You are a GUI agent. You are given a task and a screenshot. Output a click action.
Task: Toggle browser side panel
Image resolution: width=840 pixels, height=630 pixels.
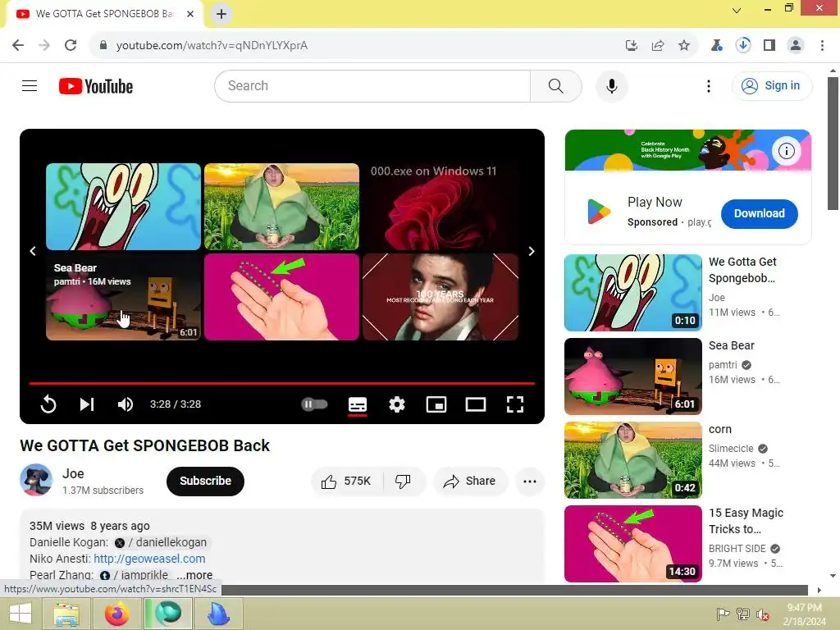[769, 46]
